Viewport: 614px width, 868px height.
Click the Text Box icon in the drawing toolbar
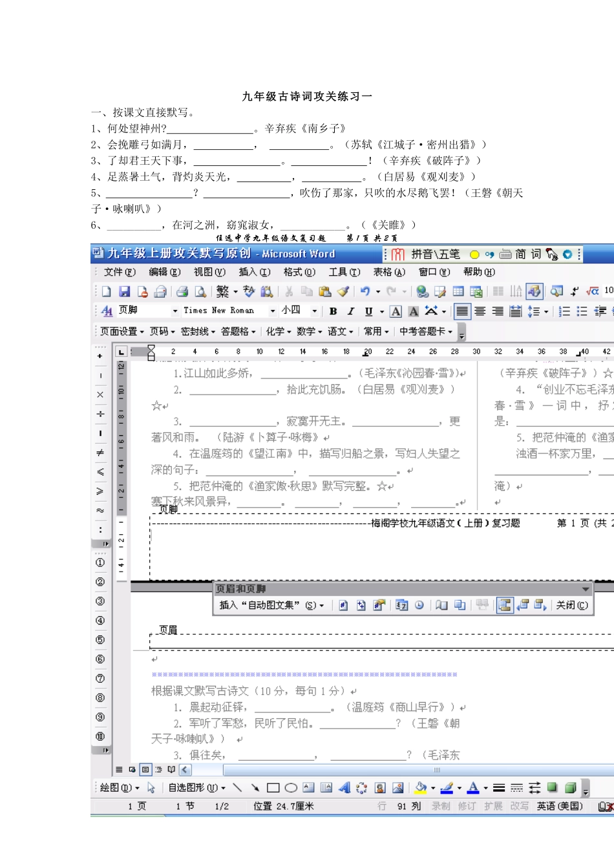point(308,788)
